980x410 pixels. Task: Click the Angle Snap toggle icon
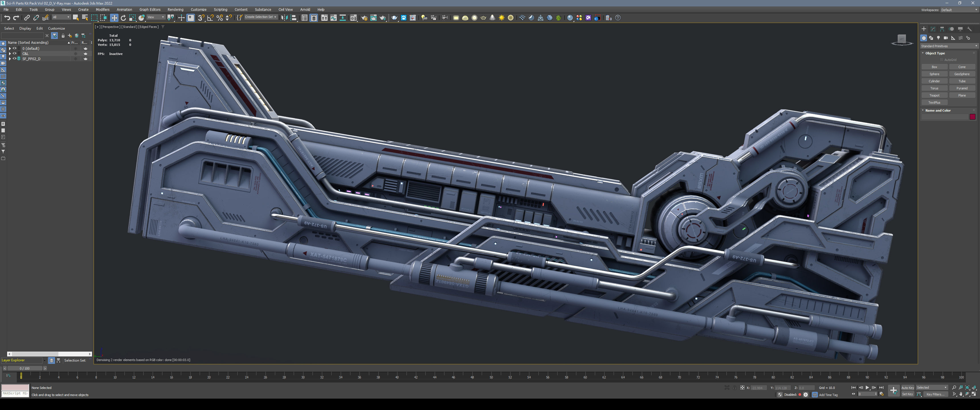click(210, 18)
